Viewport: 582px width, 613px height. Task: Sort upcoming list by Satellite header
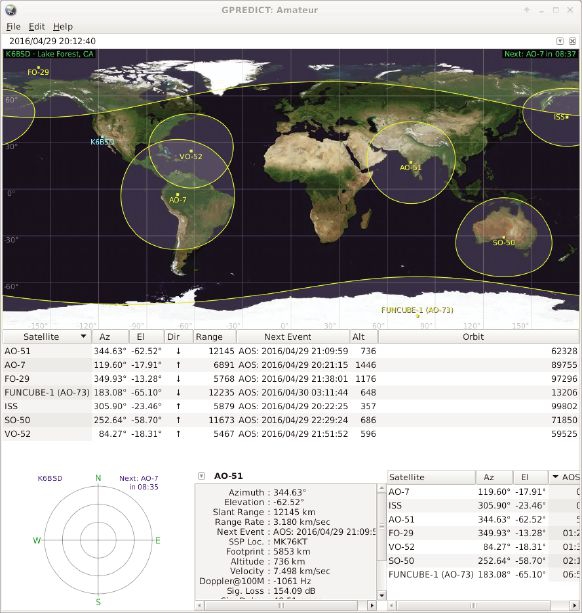[432, 477]
